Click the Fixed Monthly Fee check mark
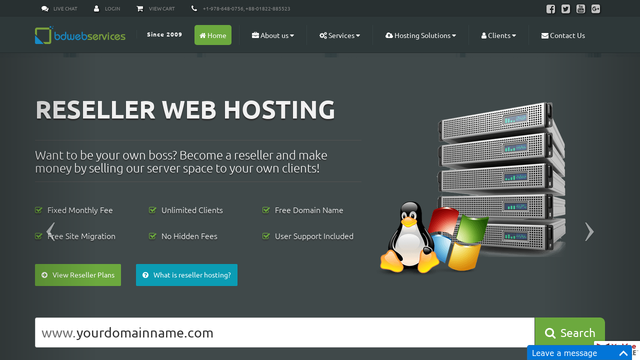The height and width of the screenshot is (360, 640). (39, 210)
